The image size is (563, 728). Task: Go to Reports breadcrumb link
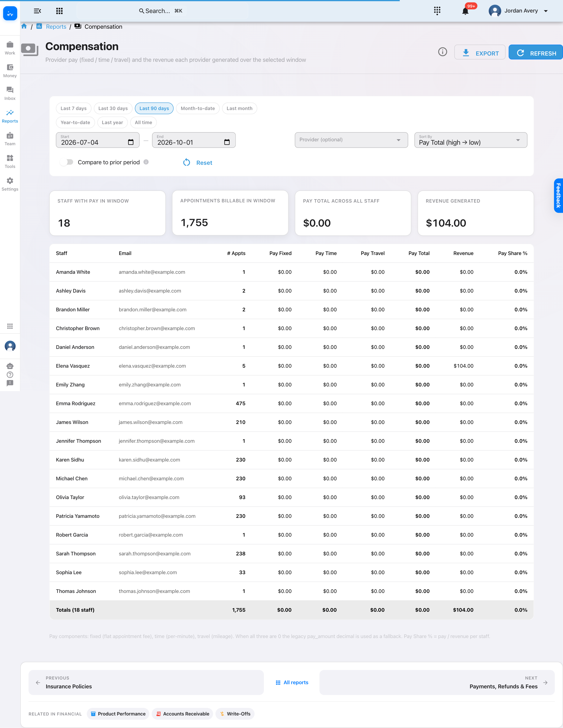pyautogui.click(x=56, y=27)
